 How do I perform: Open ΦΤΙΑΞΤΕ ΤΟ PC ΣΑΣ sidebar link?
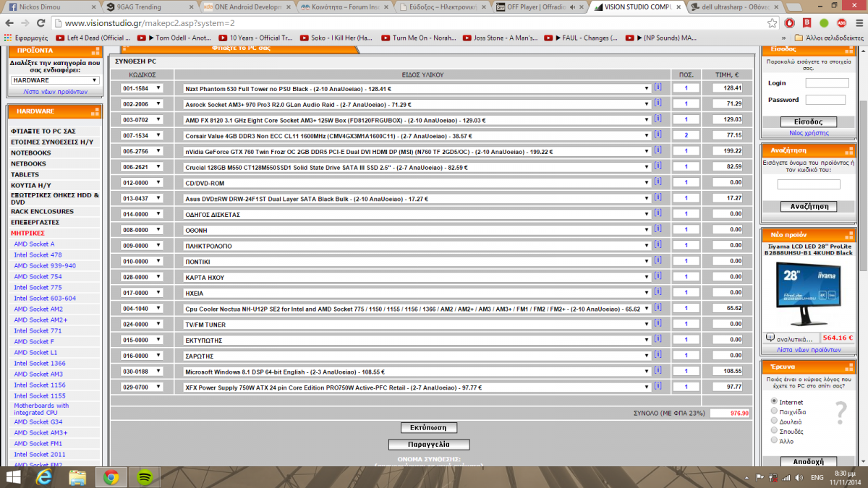coord(43,131)
